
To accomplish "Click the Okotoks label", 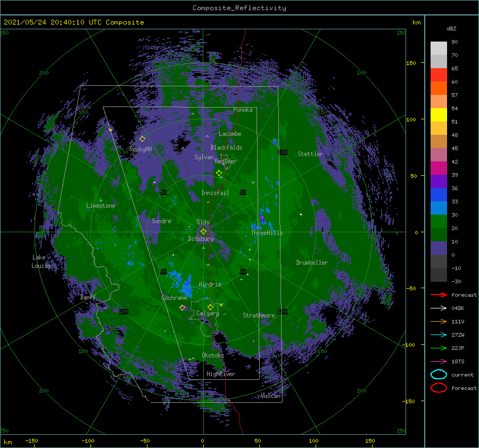I will click(x=213, y=355).
